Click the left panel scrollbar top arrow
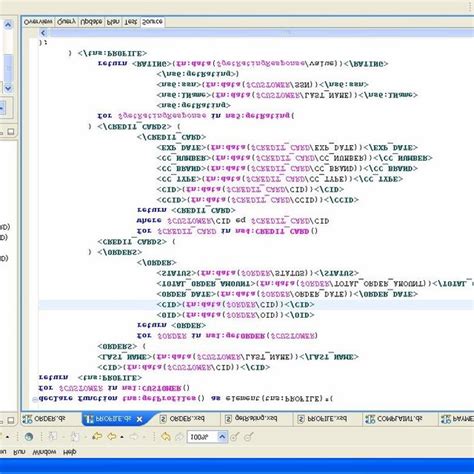This screenshot has width=474, height=474. click(x=8, y=25)
